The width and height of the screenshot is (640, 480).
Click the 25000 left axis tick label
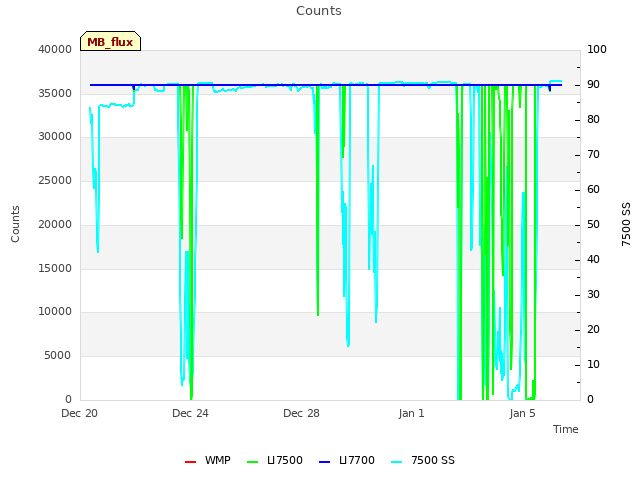pyautogui.click(x=55, y=180)
